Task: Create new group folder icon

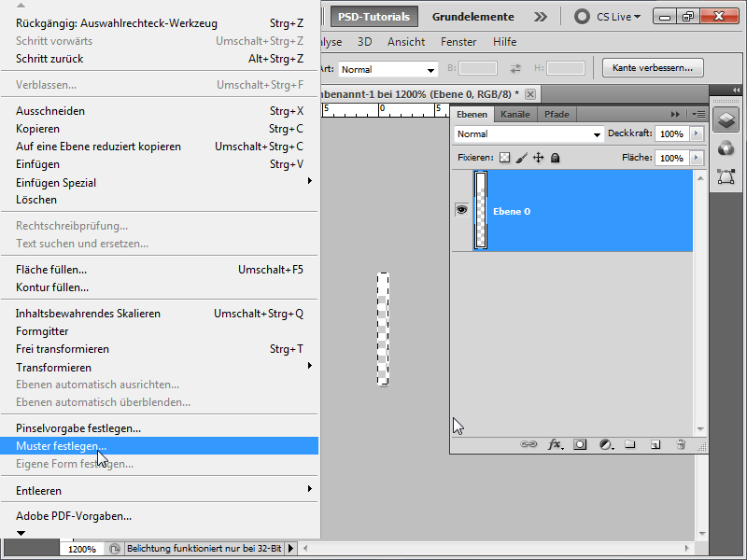Action: pos(629,444)
